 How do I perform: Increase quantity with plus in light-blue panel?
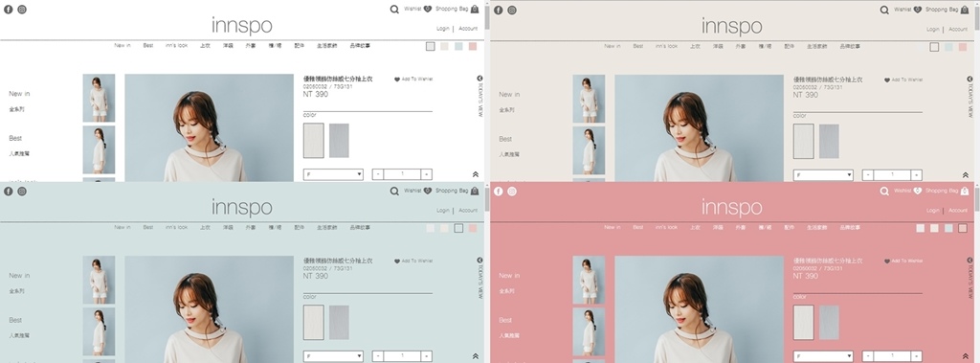pos(426,356)
